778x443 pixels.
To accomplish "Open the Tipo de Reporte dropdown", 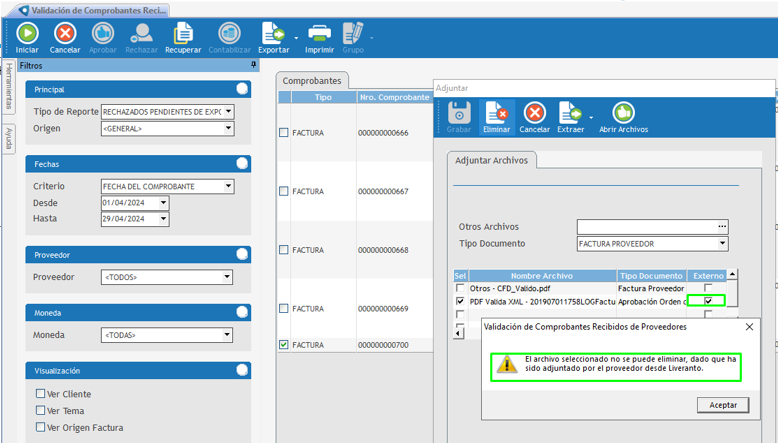I will click(x=228, y=112).
